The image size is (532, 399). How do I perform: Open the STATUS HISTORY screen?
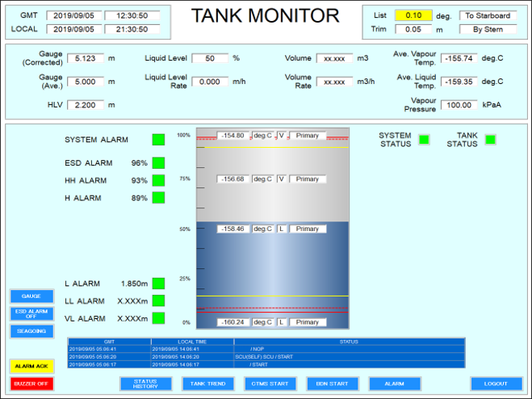[145, 384]
